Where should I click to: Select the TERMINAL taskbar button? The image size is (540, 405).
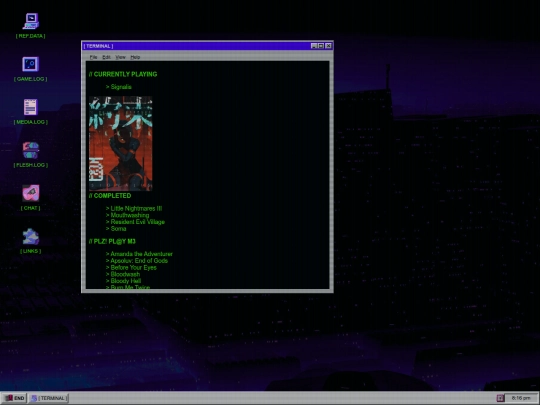(x=49, y=398)
